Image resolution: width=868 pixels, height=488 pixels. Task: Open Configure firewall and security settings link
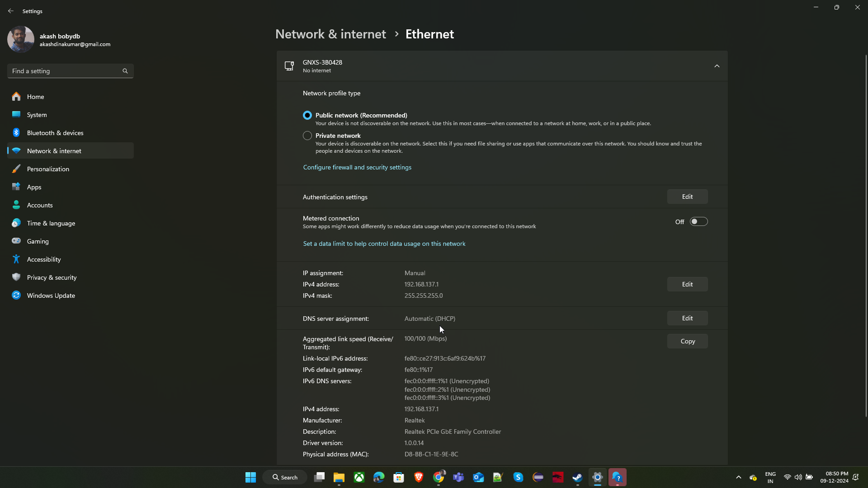357,167
